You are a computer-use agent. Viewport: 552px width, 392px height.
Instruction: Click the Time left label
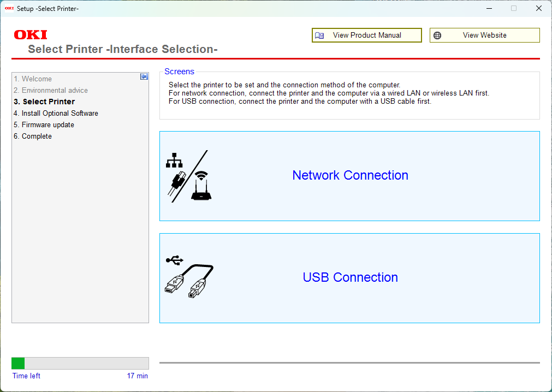(x=26, y=376)
